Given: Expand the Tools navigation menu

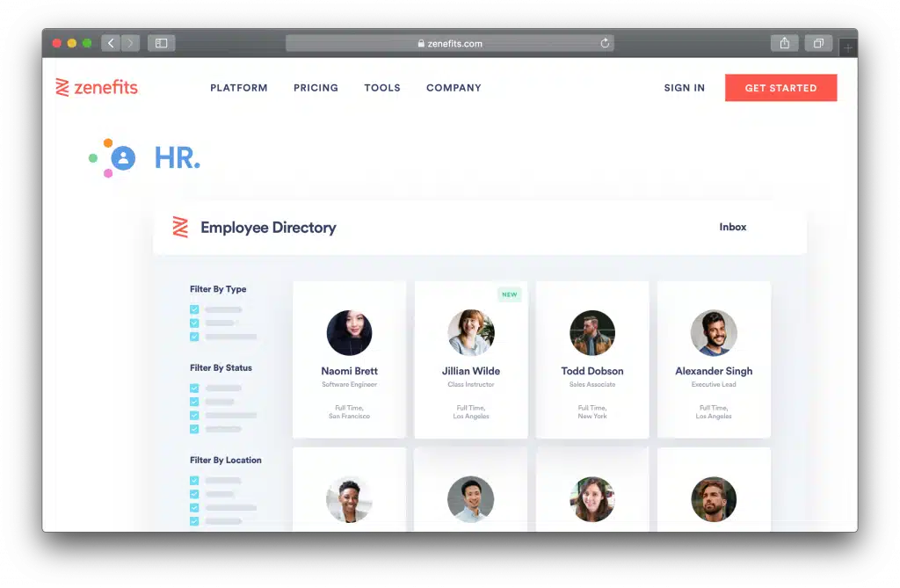Looking at the screenshot, I should (x=382, y=88).
